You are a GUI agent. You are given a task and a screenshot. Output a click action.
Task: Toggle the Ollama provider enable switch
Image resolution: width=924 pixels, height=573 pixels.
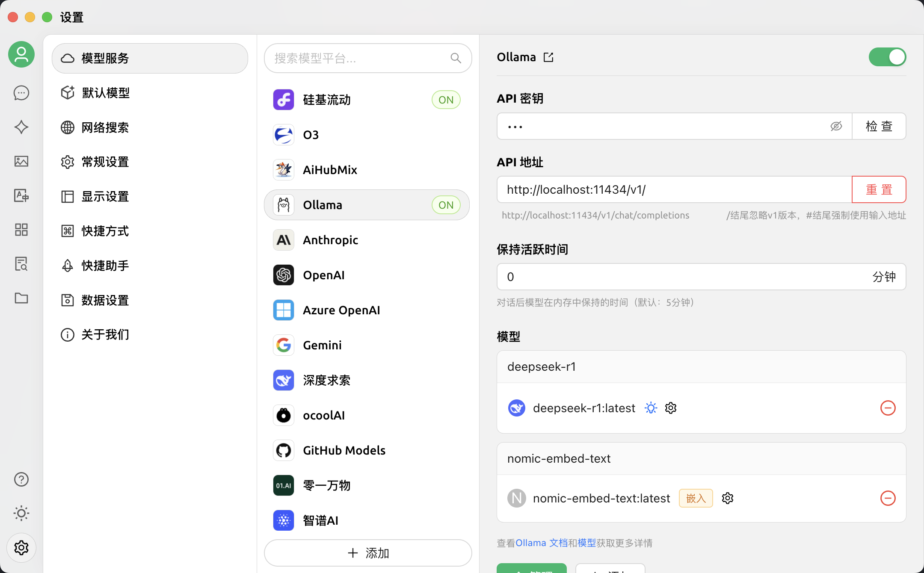887,57
